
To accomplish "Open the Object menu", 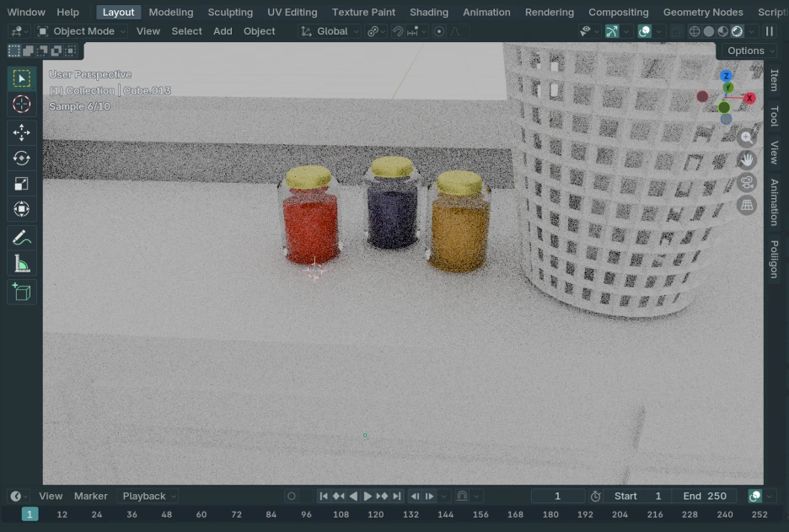I will [x=259, y=31].
